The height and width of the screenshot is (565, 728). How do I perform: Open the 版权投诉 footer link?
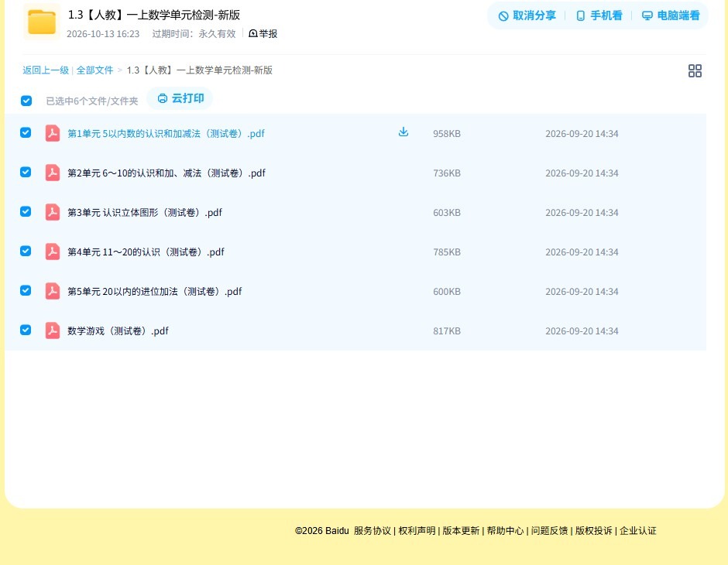(x=594, y=531)
